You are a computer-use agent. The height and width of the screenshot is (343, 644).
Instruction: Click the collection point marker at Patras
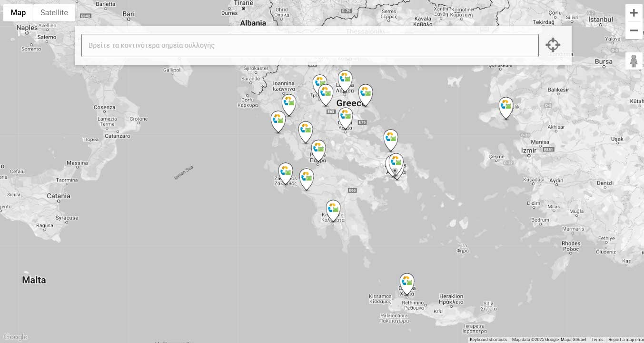pyautogui.click(x=318, y=150)
